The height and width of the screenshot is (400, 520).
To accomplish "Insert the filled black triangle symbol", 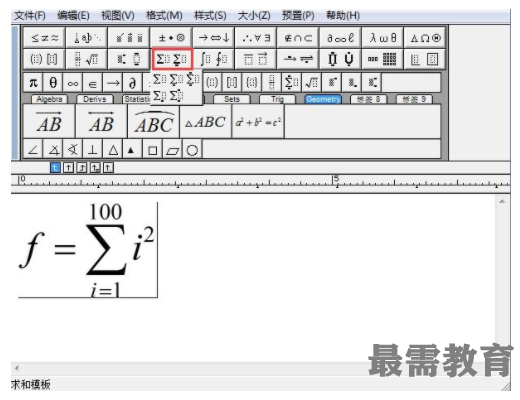I will point(132,150).
